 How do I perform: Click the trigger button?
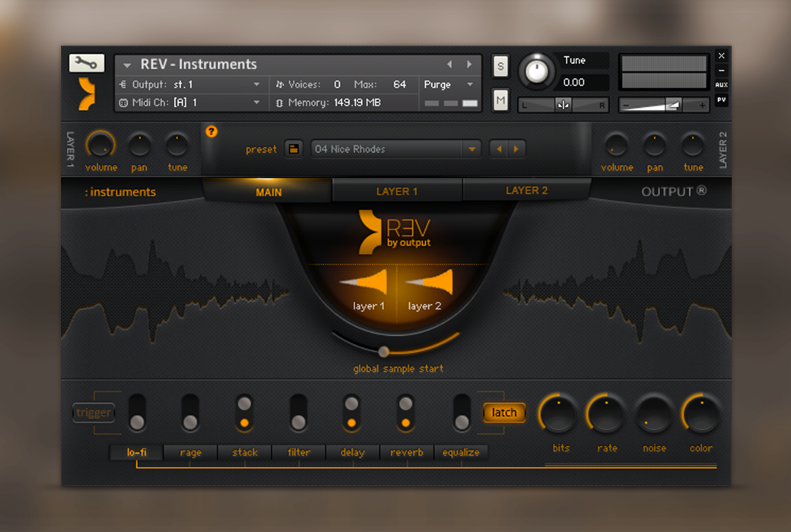pyautogui.click(x=94, y=413)
